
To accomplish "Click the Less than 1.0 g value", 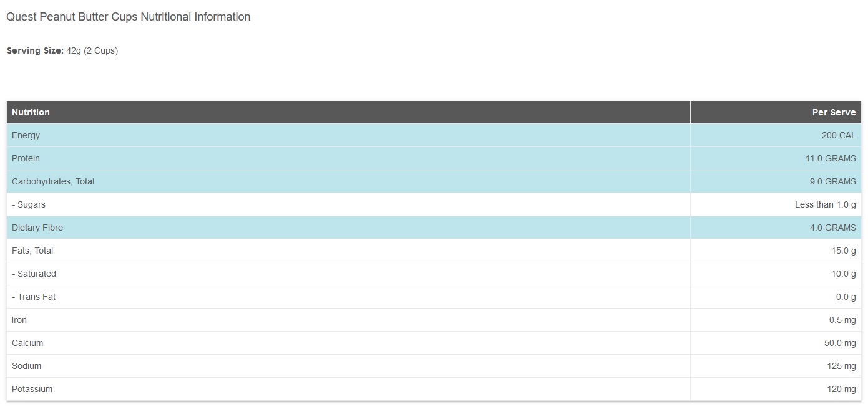I will click(x=825, y=204).
